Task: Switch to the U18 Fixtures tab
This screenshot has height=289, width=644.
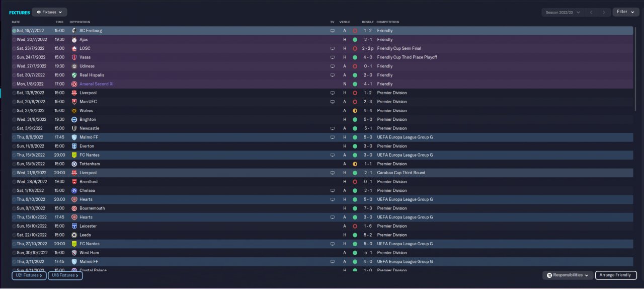Action: coord(65,275)
